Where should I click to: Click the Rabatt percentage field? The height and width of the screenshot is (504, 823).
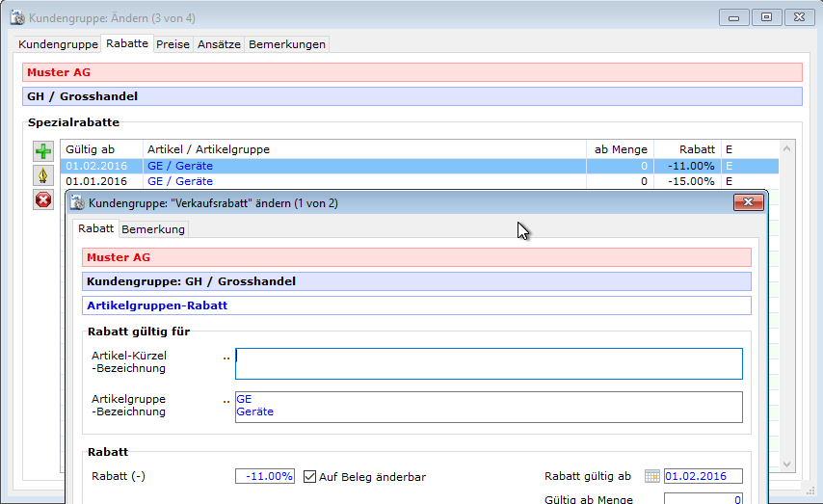(x=265, y=476)
